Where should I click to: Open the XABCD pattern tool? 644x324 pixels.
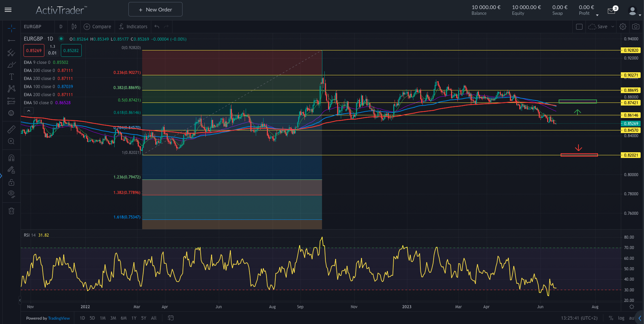coord(11,88)
